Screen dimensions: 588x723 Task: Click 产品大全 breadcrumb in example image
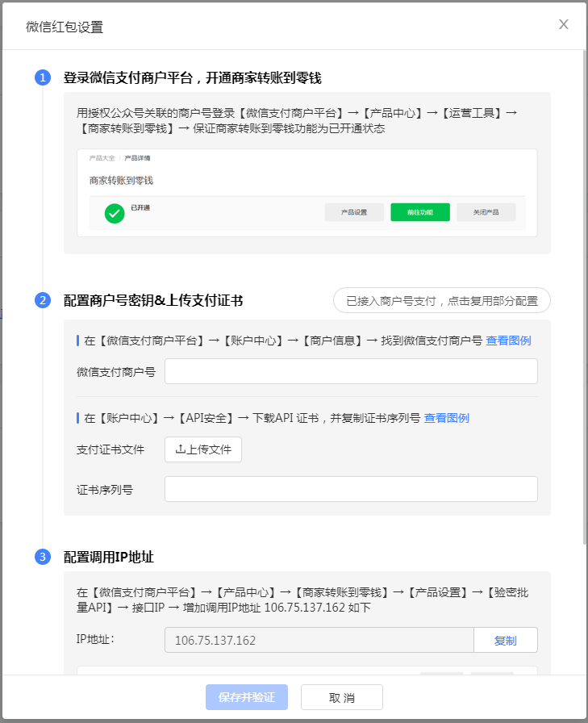pos(102,158)
